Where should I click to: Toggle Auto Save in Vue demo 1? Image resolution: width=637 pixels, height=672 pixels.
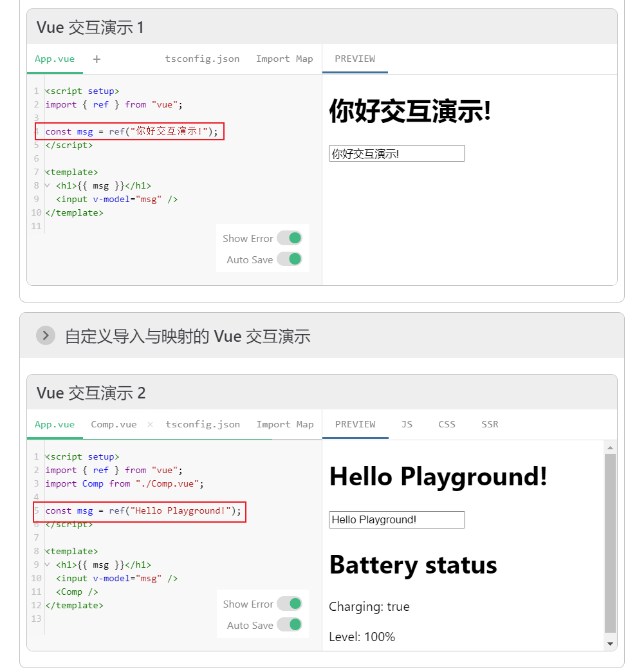coord(290,259)
